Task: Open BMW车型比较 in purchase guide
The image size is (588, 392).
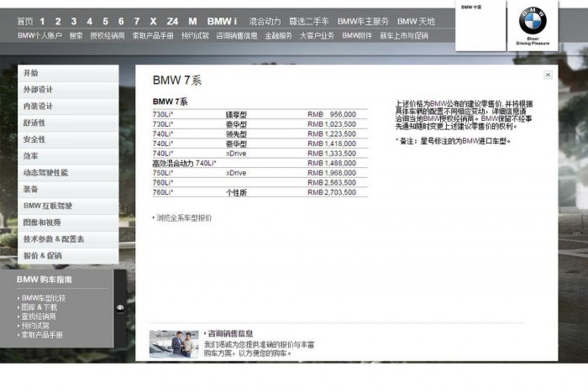Action: (x=43, y=298)
